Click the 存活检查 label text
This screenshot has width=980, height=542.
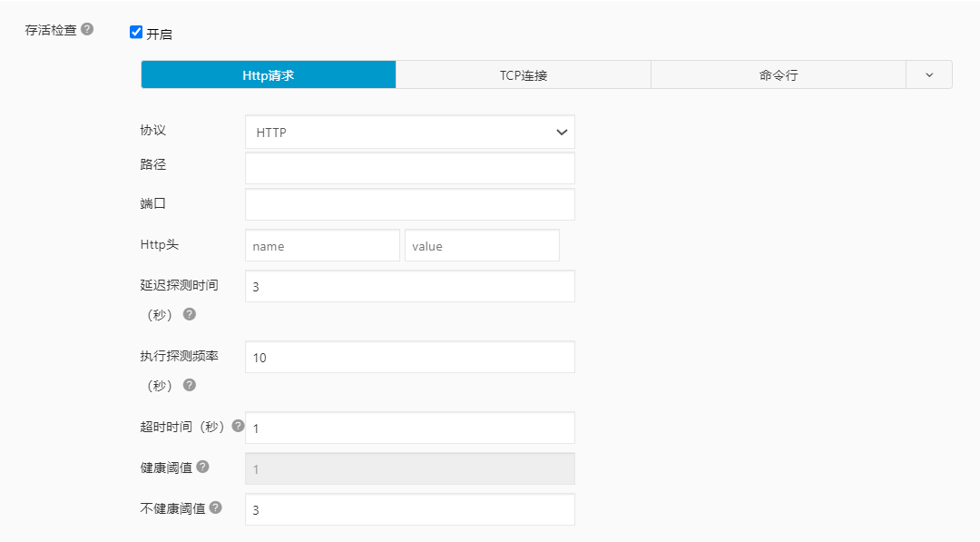51,30
